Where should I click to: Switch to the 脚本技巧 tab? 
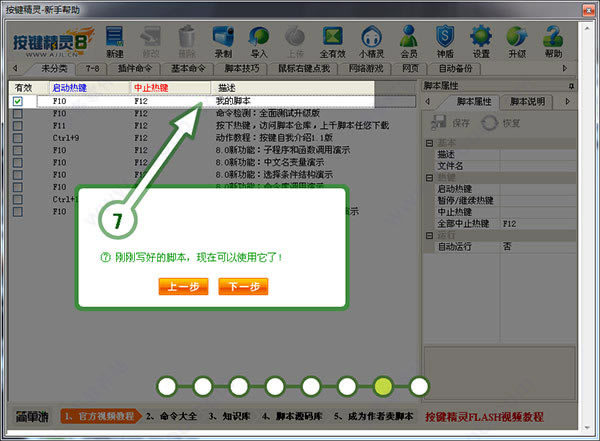tap(241, 69)
